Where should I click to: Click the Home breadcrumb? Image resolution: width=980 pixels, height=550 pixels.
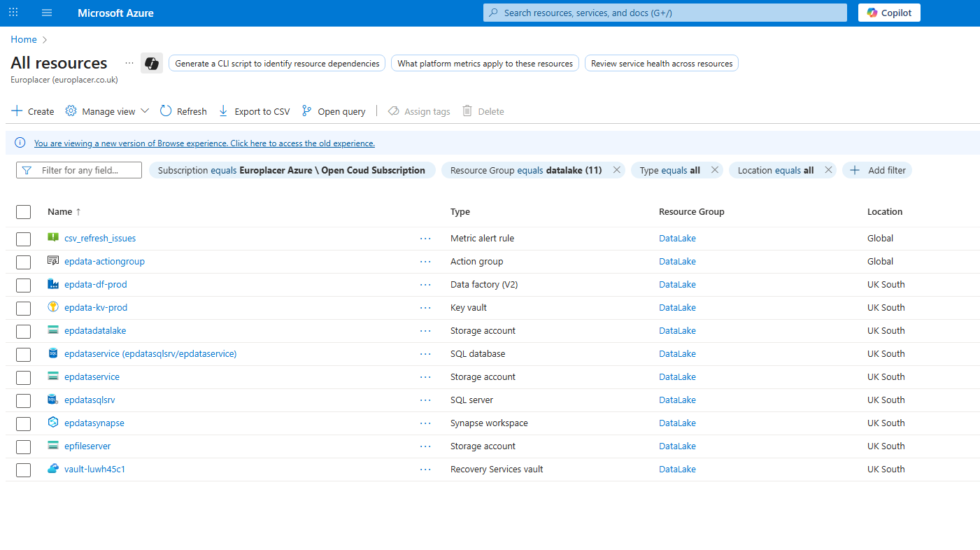(24, 39)
